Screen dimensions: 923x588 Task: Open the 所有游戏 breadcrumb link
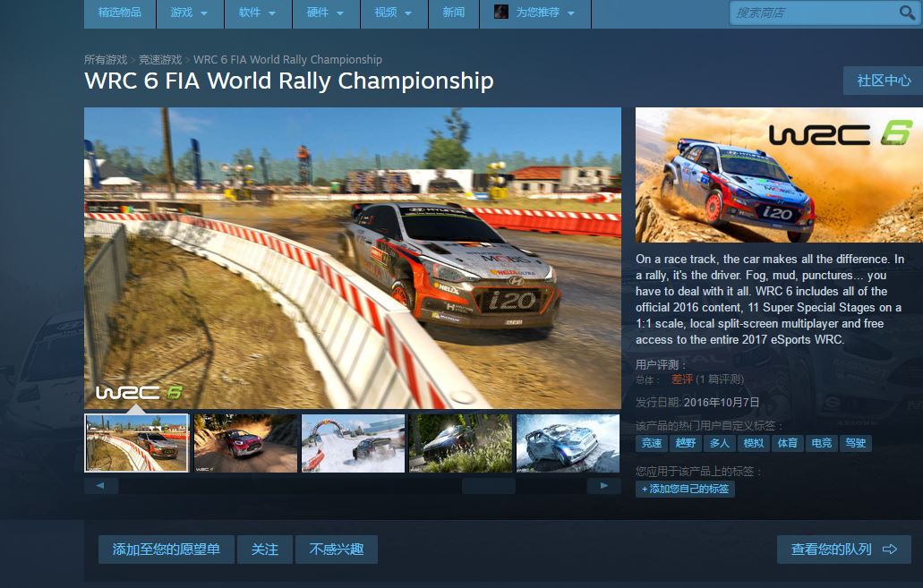click(x=106, y=59)
